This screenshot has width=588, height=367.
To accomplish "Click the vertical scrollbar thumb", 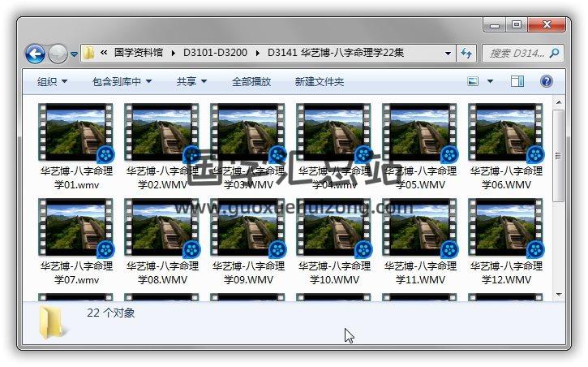I will coord(558,155).
